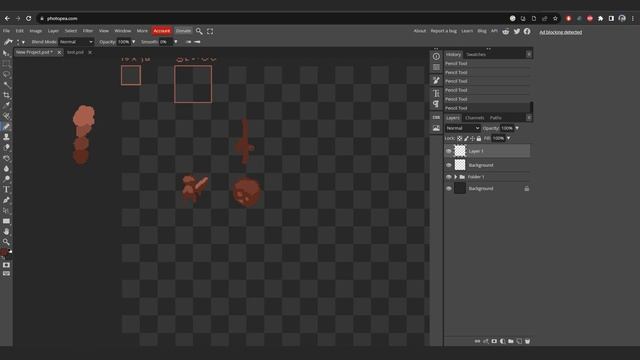The width and height of the screenshot is (640, 360).
Task: Toggle fullscreen mode icon
Action: pos(210,31)
